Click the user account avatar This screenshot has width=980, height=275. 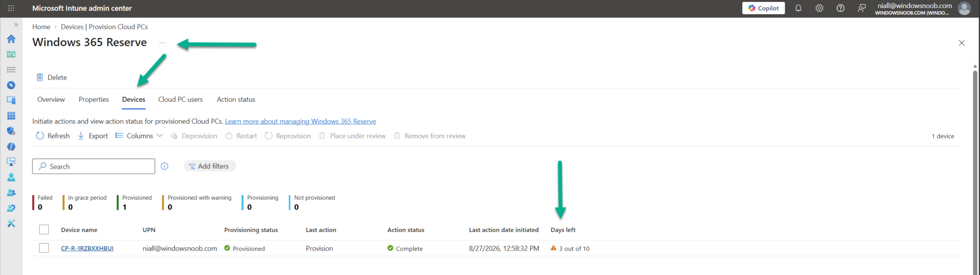tap(965, 8)
